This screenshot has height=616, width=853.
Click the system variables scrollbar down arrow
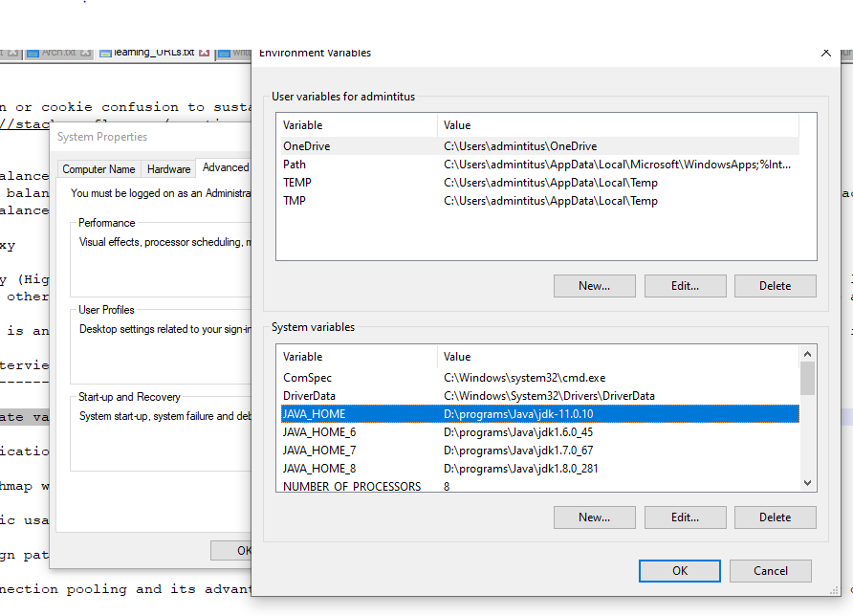[x=808, y=484]
